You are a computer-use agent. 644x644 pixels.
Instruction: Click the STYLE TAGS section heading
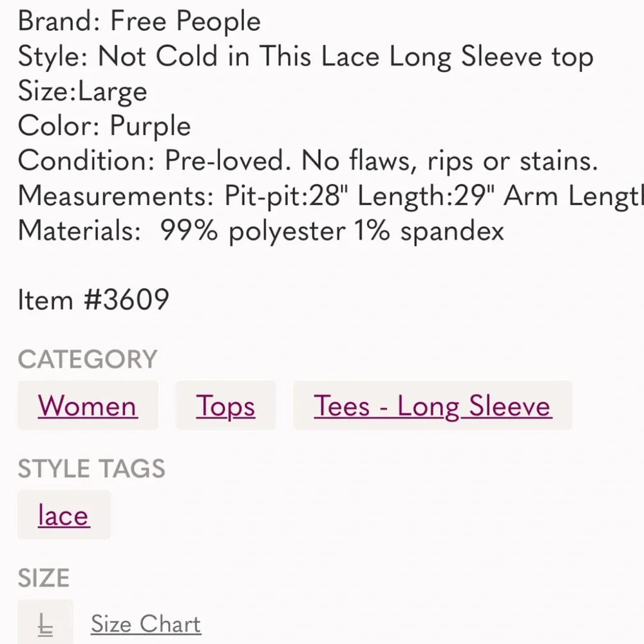[91, 469]
